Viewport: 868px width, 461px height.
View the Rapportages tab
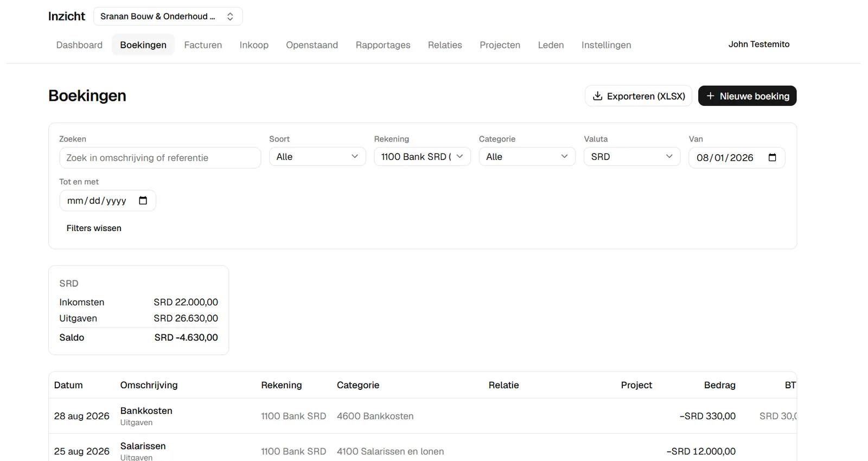click(x=383, y=45)
